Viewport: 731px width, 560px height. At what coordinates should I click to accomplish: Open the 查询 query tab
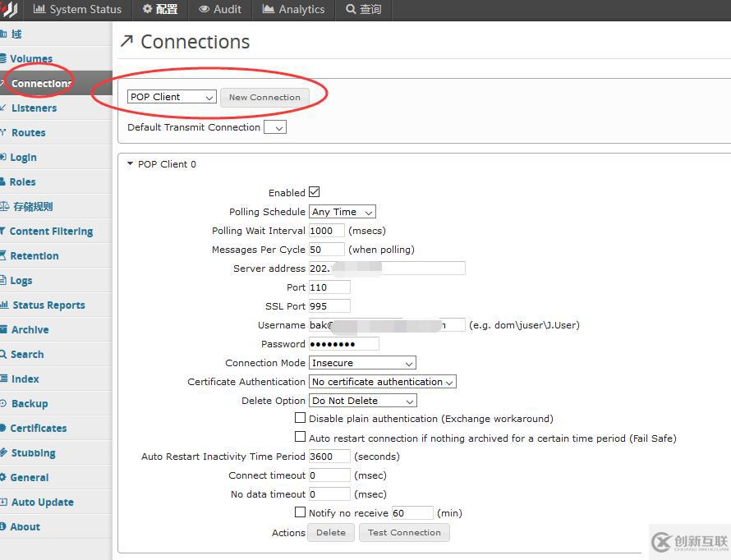(x=364, y=9)
